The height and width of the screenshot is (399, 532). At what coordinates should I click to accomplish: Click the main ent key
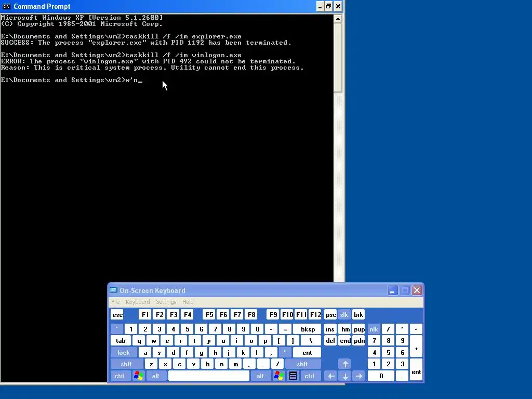click(x=307, y=353)
